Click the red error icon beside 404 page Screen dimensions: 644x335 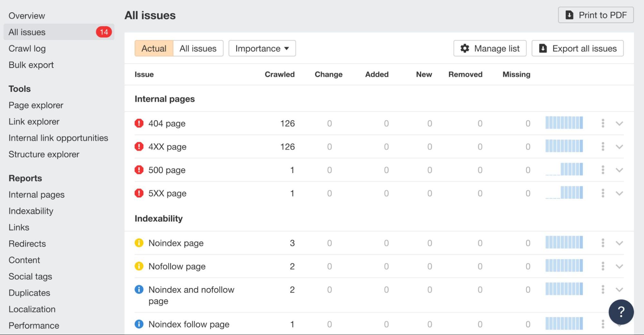[x=139, y=123]
